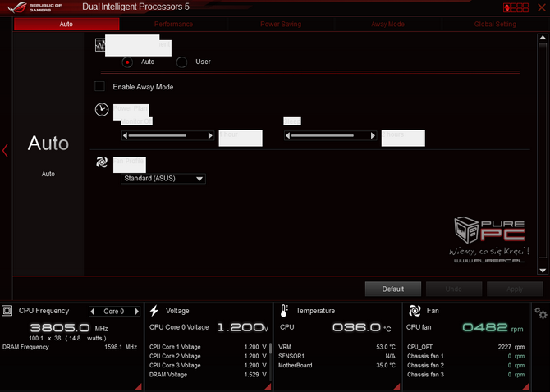550x392 pixels.
Task: Click the CPU Frequency chip icon
Action: (7, 311)
